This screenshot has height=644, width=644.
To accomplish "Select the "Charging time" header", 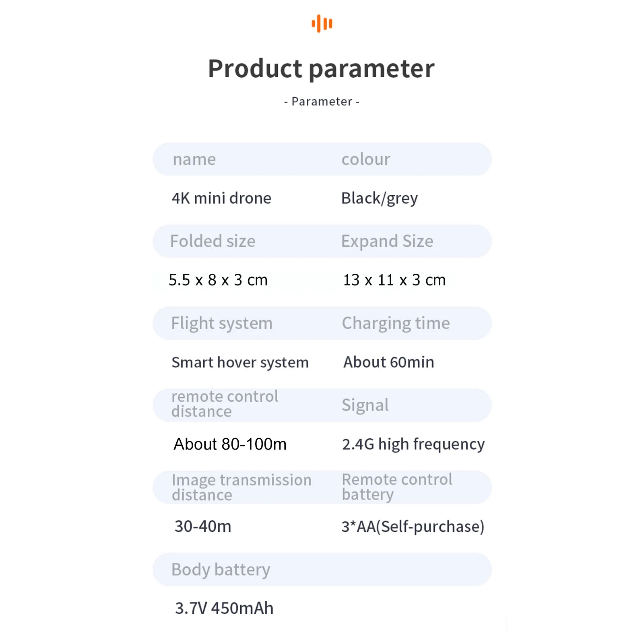I will (x=396, y=323).
